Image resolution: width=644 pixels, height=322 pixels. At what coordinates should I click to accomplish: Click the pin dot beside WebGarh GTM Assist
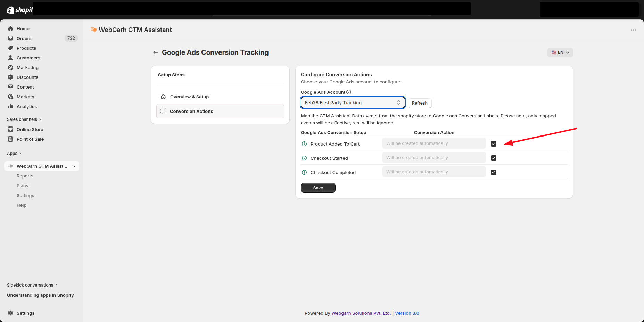[x=74, y=166]
